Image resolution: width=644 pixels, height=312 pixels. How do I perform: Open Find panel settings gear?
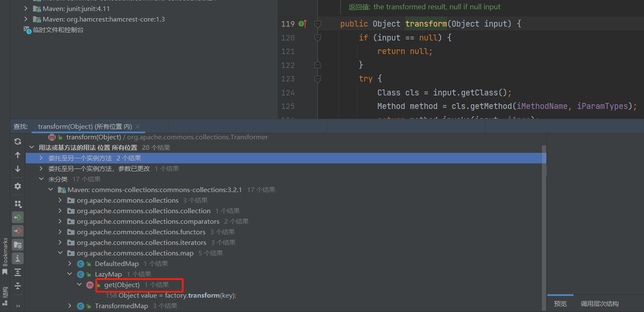pos(18,186)
